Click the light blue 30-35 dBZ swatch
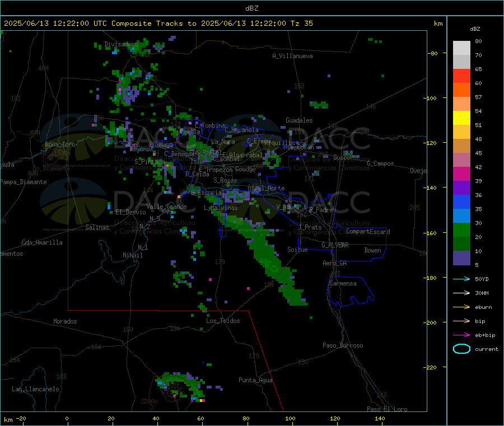This screenshot has width=504, height=426. (461, 216)
